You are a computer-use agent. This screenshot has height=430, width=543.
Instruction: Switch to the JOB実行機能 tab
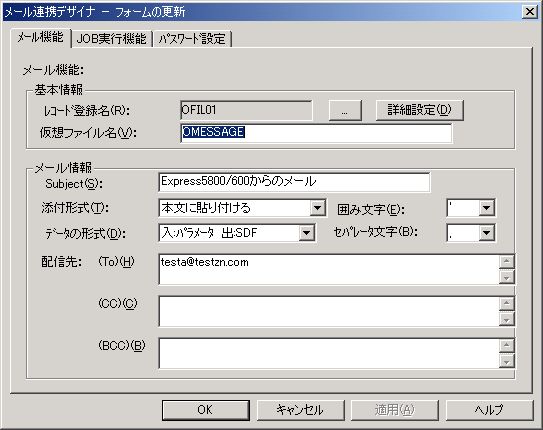coord(112,38)
